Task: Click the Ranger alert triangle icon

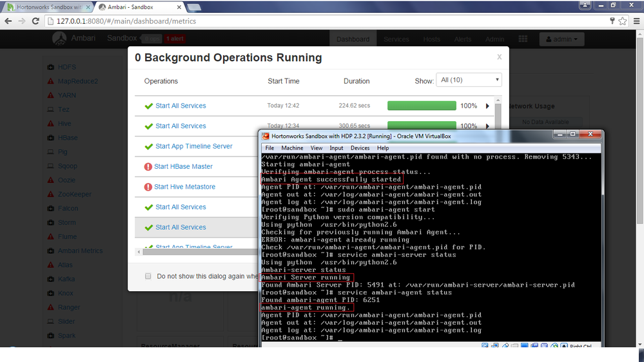Action: point(50,307)
